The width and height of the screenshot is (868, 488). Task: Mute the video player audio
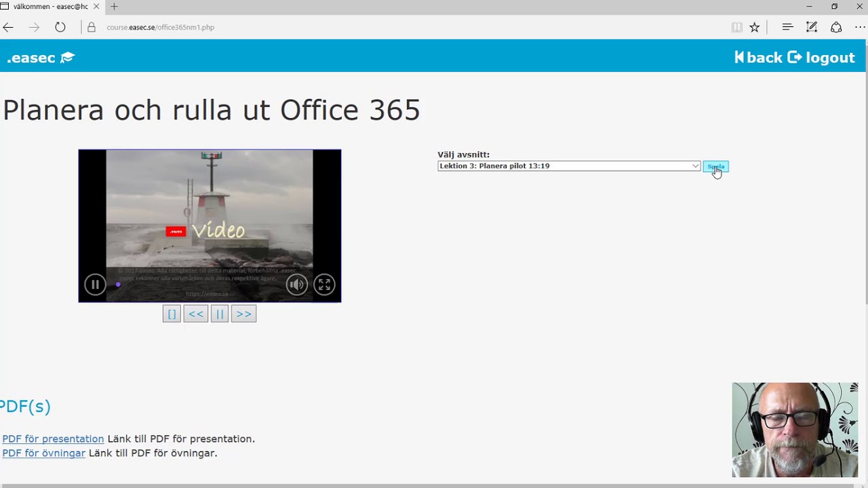(296, 284)
